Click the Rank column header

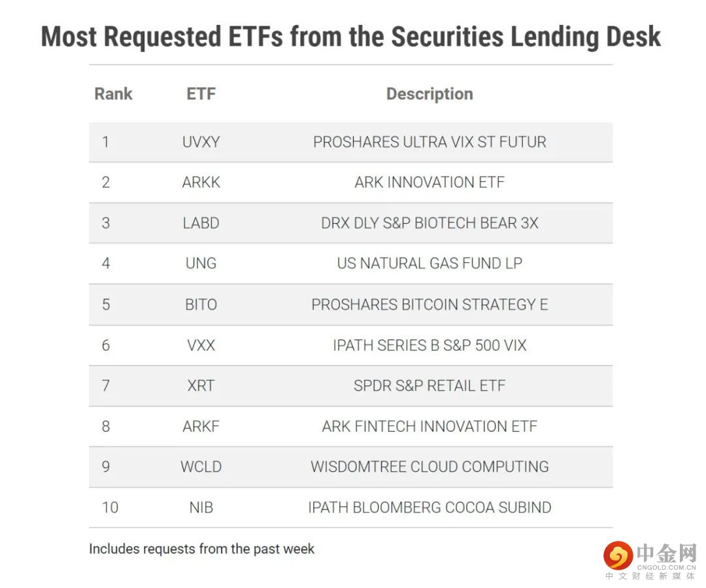point(113,94)
